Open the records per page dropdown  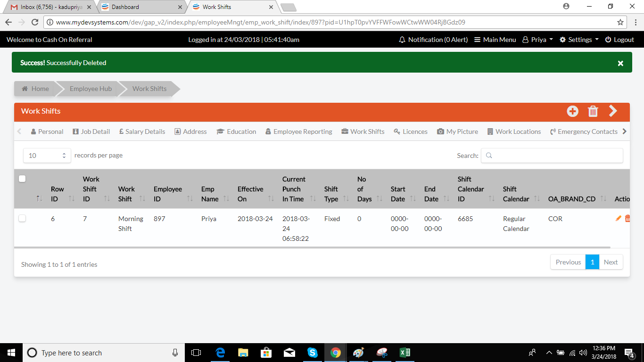47,156
